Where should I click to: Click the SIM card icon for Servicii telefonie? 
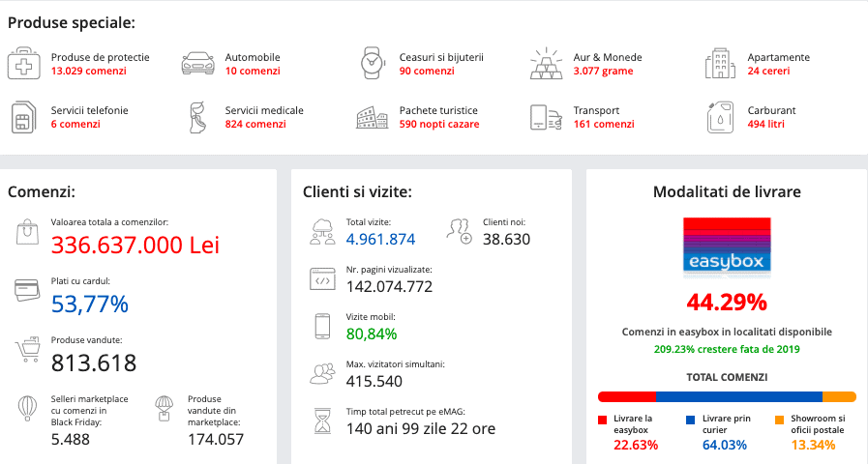tap(24, 117)
